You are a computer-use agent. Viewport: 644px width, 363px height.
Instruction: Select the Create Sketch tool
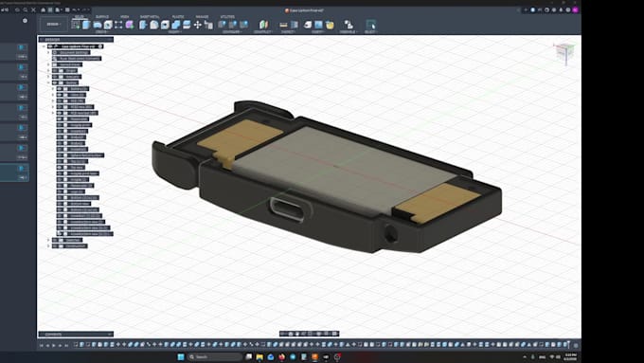click(76, 25)
